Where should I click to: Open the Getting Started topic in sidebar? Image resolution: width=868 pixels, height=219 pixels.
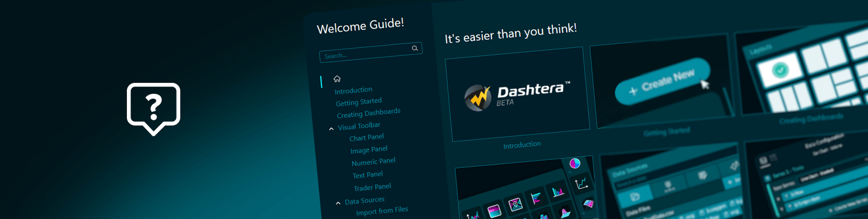click(358, 101)
